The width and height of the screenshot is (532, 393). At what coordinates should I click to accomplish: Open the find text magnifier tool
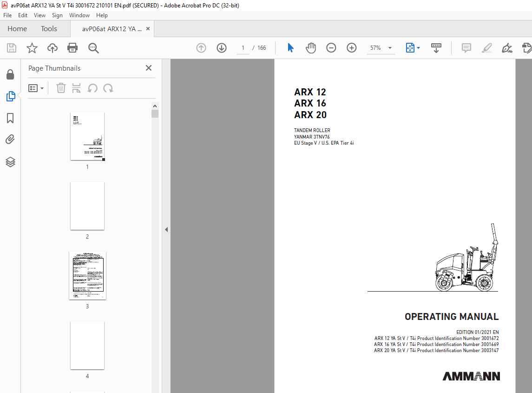coord(93,48)
